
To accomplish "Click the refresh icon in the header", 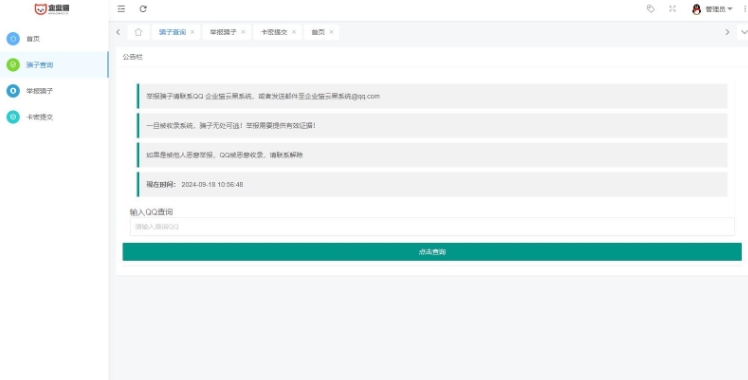I will (143, 9).
